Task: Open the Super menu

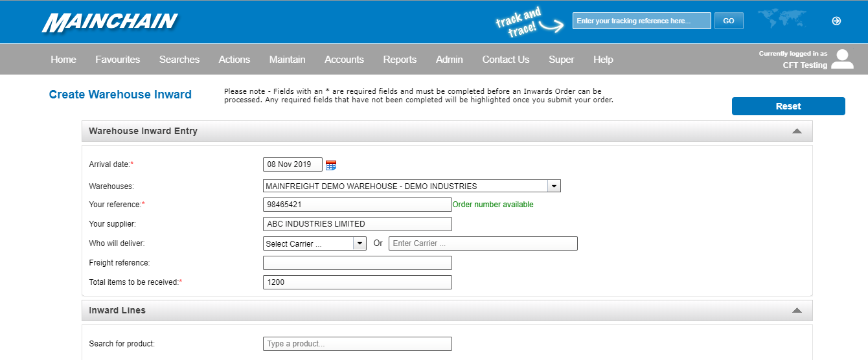Action: (x=562, y=60)
